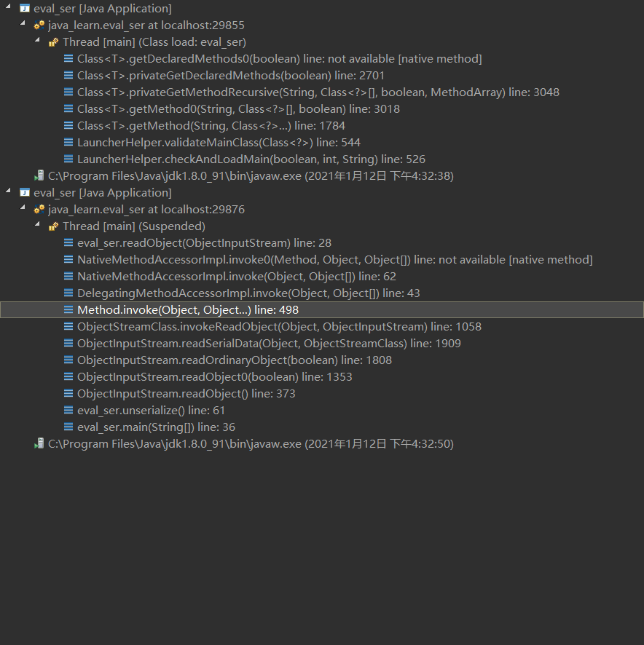Image resolution: width=644 pixels, height=645 pixels.
Task: Select 'Thread [main] (Suspended)' label
Action: (x=134, y=226)
